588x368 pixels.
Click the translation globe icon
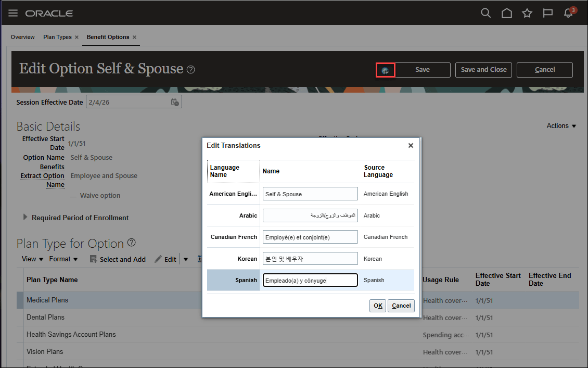(385, 70)
